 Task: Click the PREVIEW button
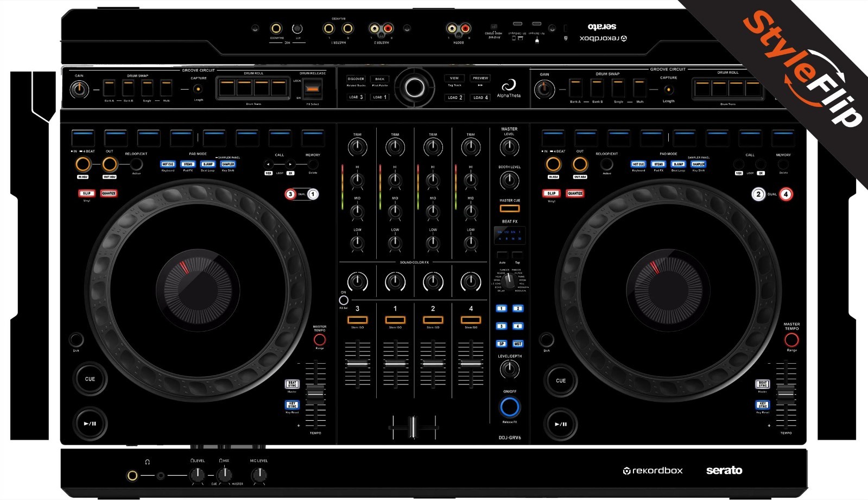(x=480, y=78)
